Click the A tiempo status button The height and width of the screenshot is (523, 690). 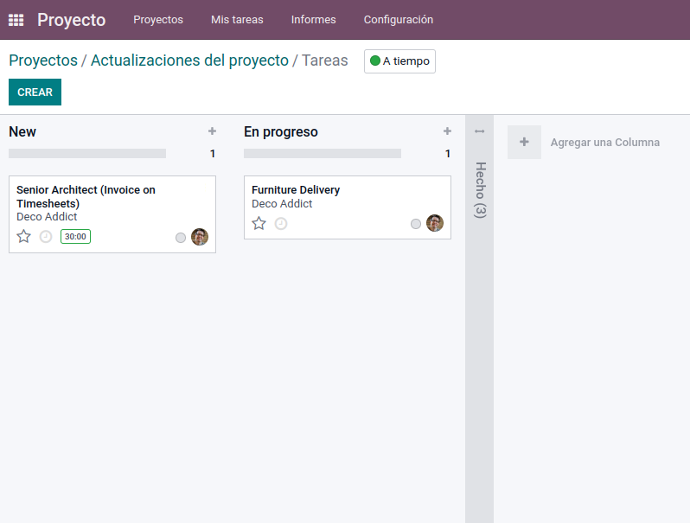pyautogui.click(x=400, y=61)
